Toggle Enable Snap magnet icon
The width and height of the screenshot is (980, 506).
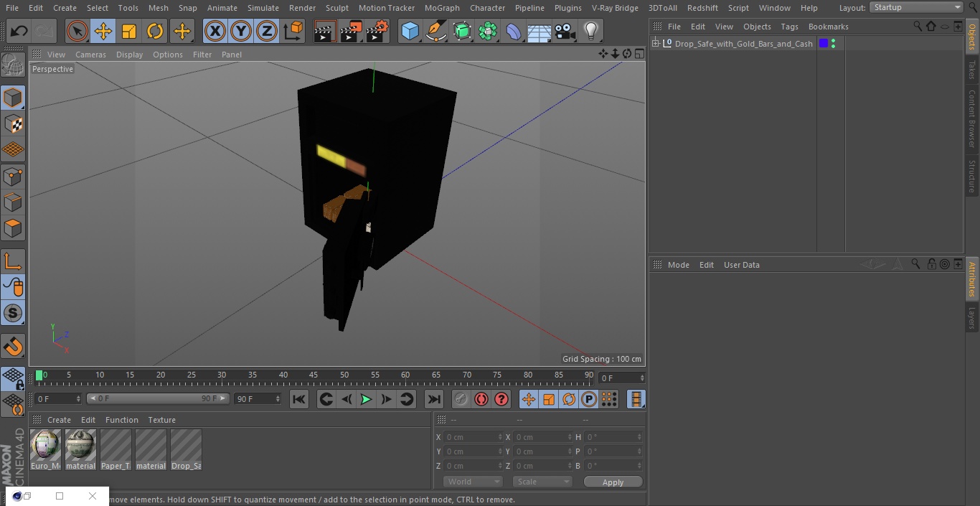[x=13, y=347]
